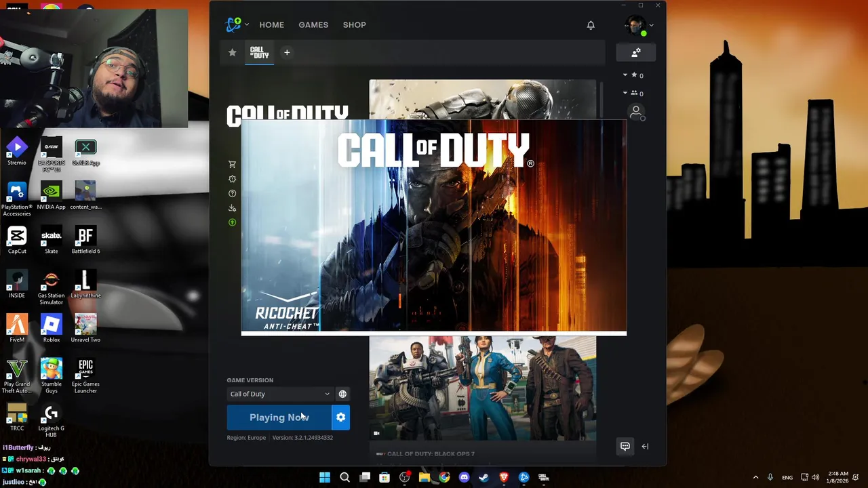Open Play Grand Theft Auto desktop shortcut
Viewport: 868px width, 488px height.
click(17, 376)
